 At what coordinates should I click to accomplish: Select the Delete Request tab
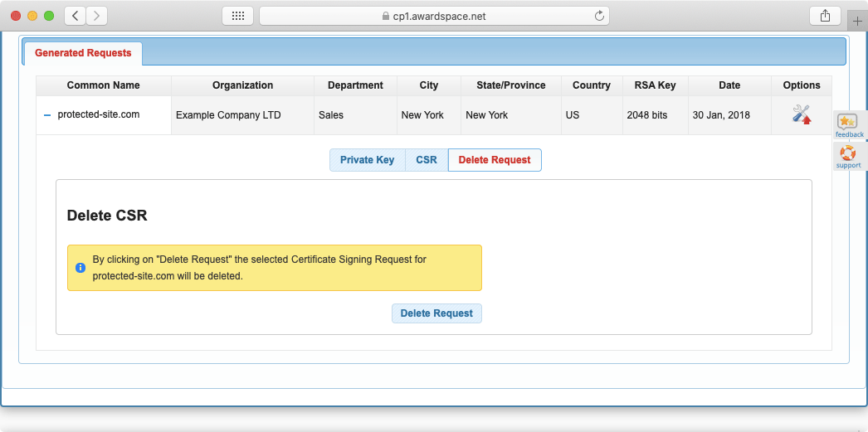click(x=495, y=160)
